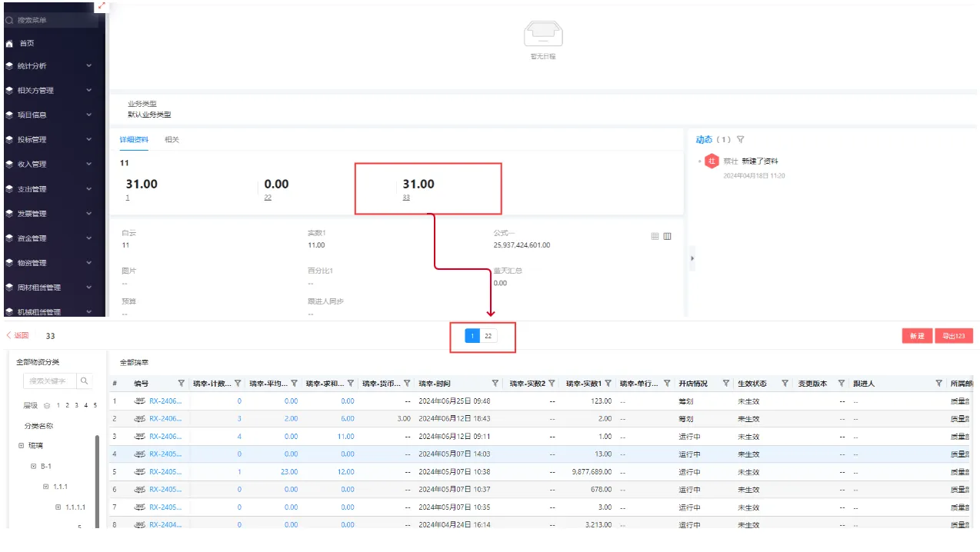
Task: Click the 导出123 export button
Action: pyautogui.click(x=954, y=336)
